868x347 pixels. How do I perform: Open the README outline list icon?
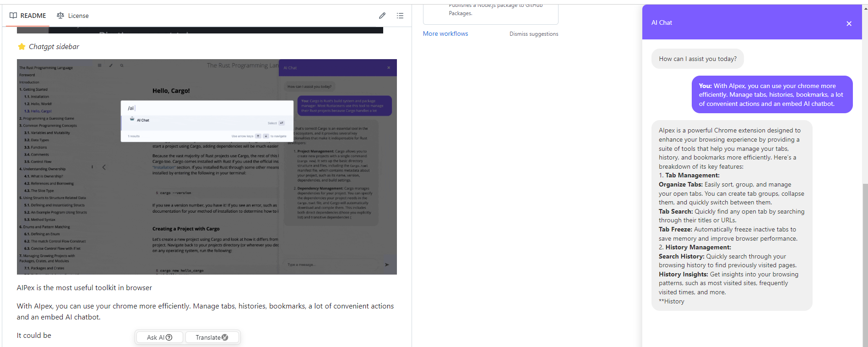[x=400, y=16]
